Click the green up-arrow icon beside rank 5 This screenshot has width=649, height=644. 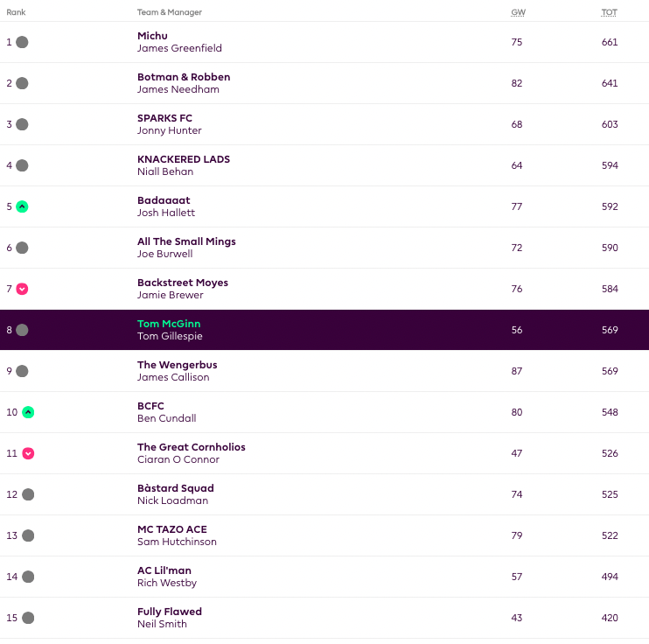point(22,206)
